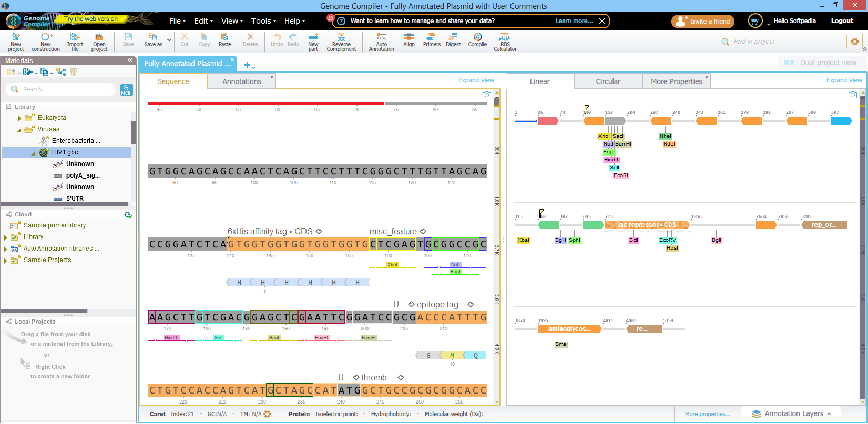
Task: Click the Open project icon
Action: [x=99, y=42]
